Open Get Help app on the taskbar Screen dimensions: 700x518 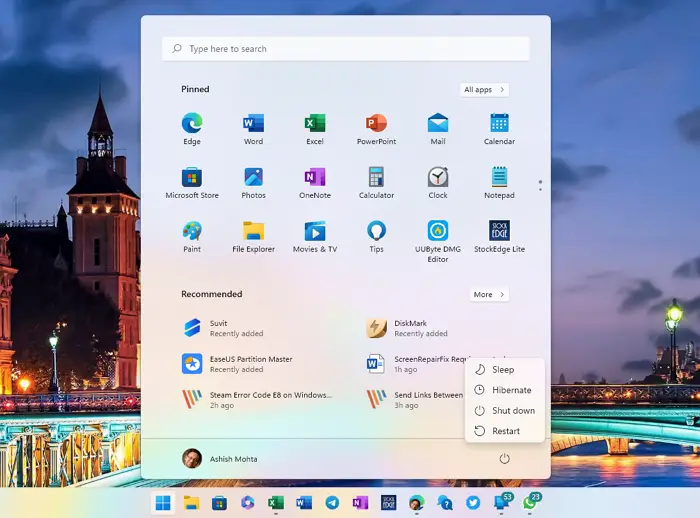tap(445, 503)
